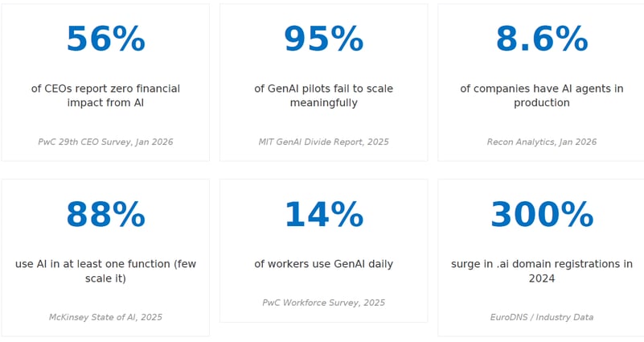Open the McKinsey State of AI citation
Viewport: 644px width, 342px height.
[x=105, y=317]
